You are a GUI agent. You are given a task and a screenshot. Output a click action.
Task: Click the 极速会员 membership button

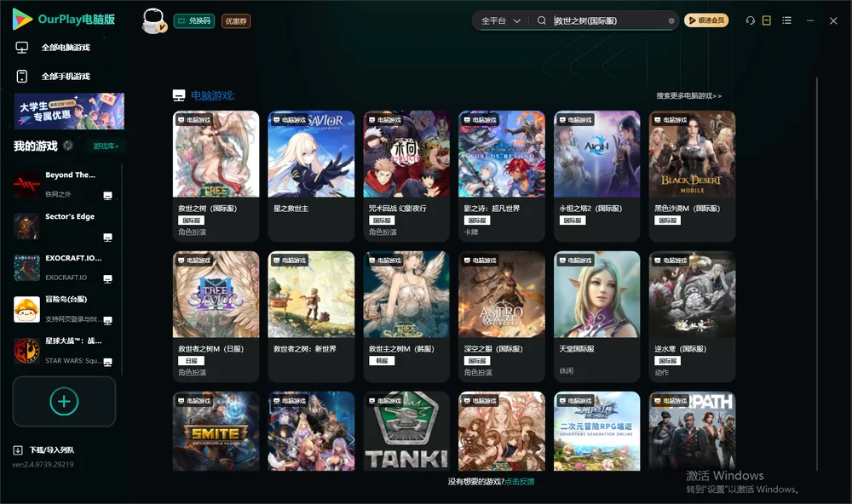click(706, 20)
